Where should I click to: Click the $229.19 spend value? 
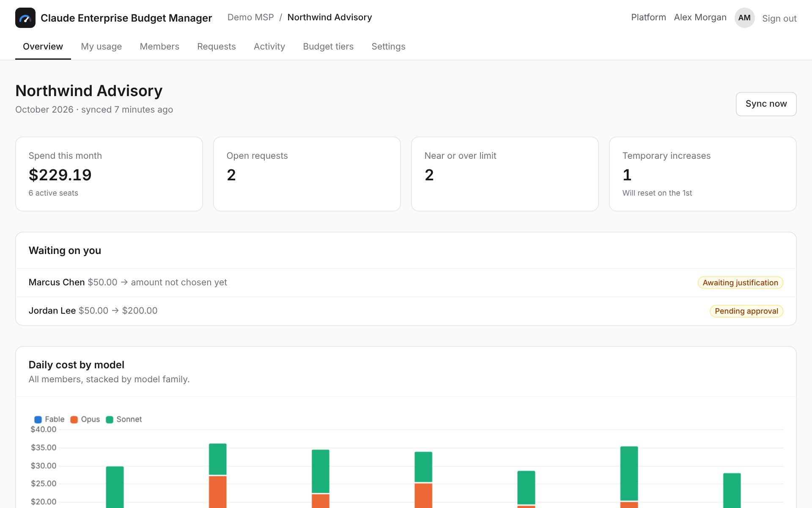(x=60, y=175)
